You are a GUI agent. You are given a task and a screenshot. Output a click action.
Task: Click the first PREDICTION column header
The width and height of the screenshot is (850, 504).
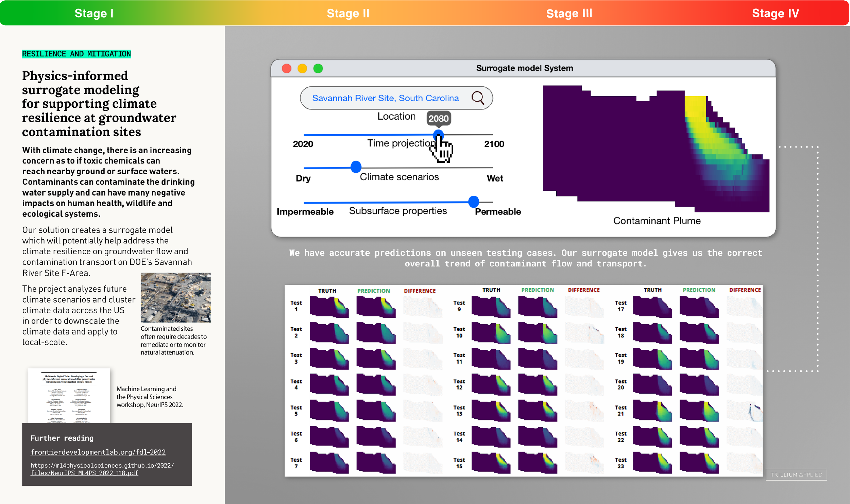click(373, 291)
